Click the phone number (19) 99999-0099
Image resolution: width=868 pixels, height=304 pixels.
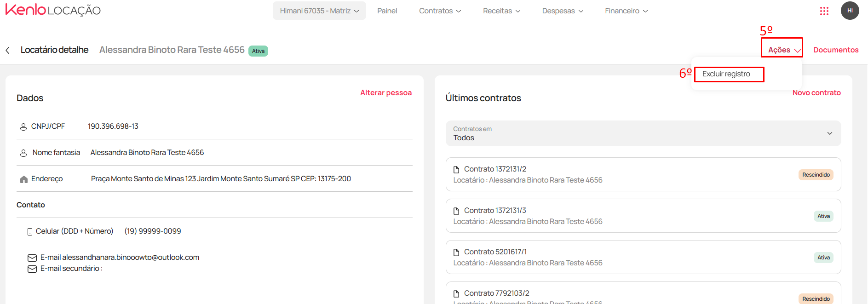[153, 231]
